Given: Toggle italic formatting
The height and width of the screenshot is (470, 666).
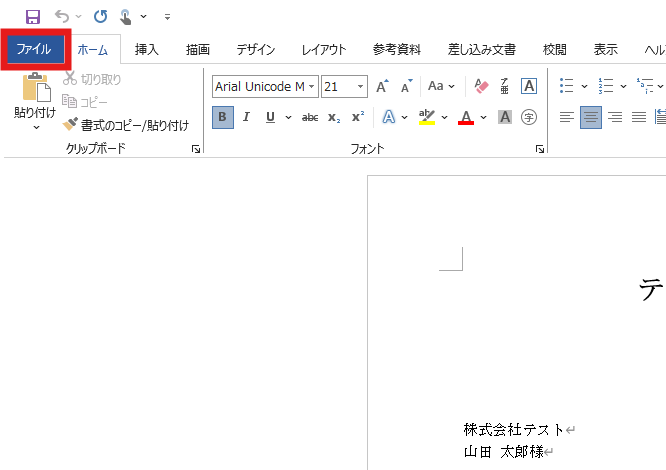Looking at the screenshot, I should pyautogui.click(x=246, y=117).
